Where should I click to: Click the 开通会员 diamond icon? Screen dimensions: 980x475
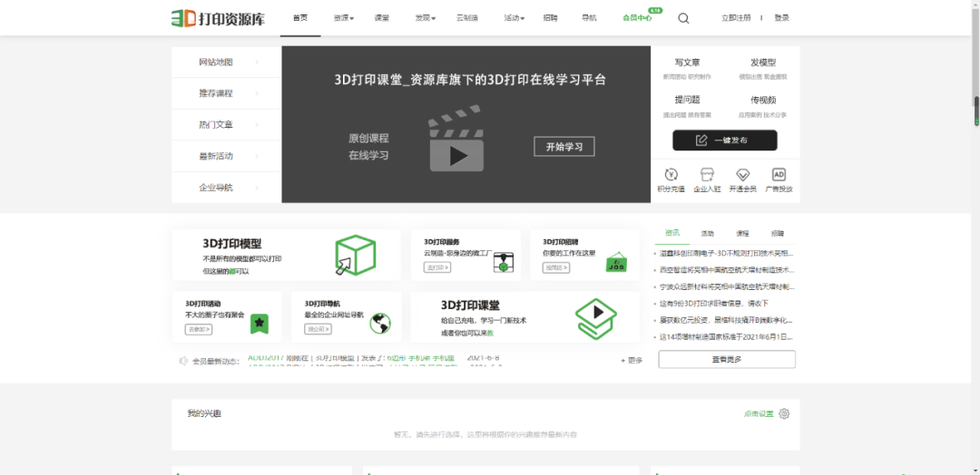pos(742,174)
